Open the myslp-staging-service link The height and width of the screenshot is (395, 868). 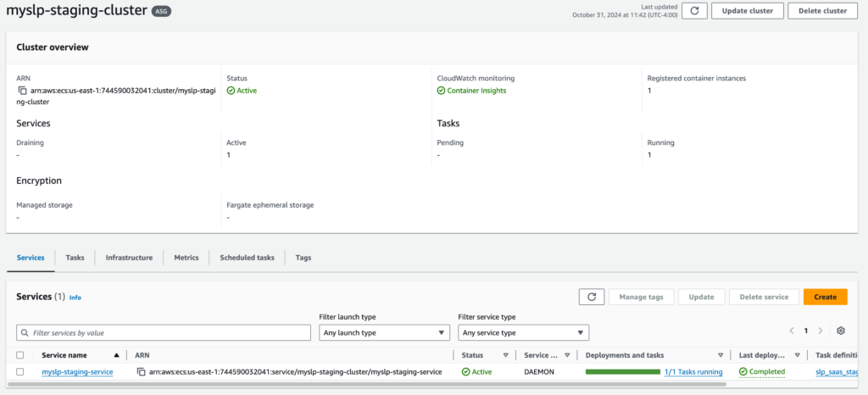[x=77, y=372]
